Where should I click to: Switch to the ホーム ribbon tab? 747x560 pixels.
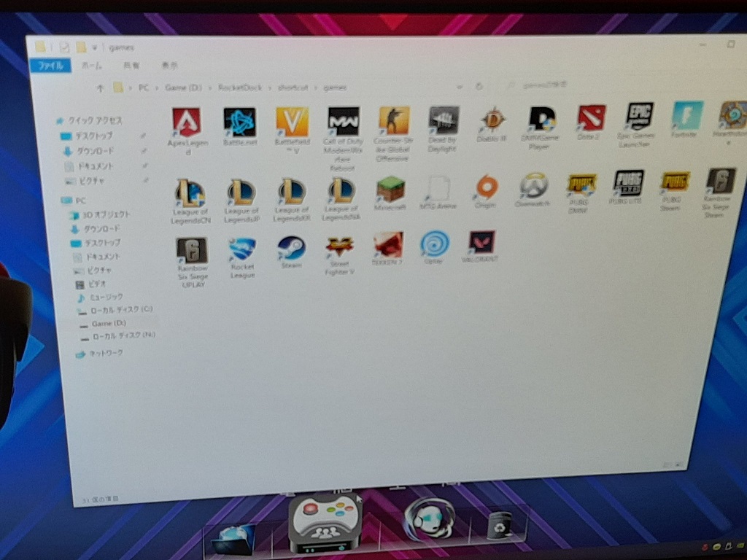91,65
